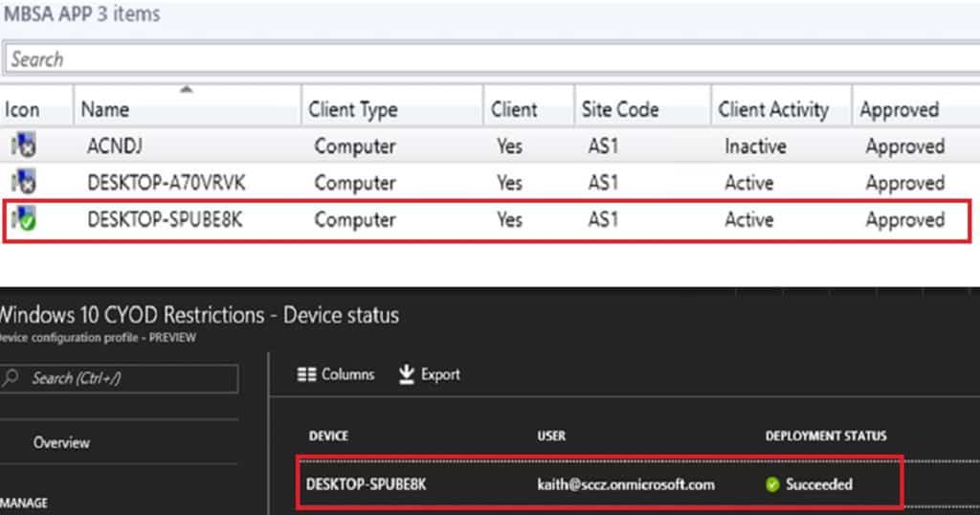Click the Approved column header

tap(899, 110)
